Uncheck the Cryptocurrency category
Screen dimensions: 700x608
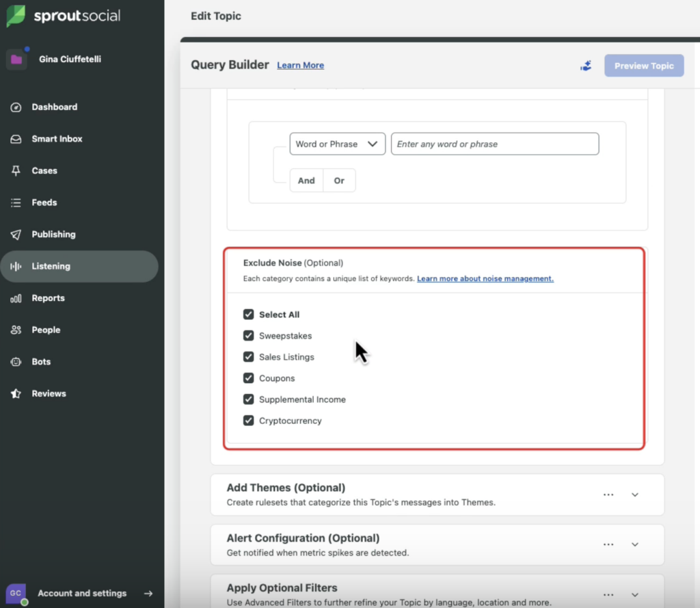pyautogui.click(x=249, y=420)
